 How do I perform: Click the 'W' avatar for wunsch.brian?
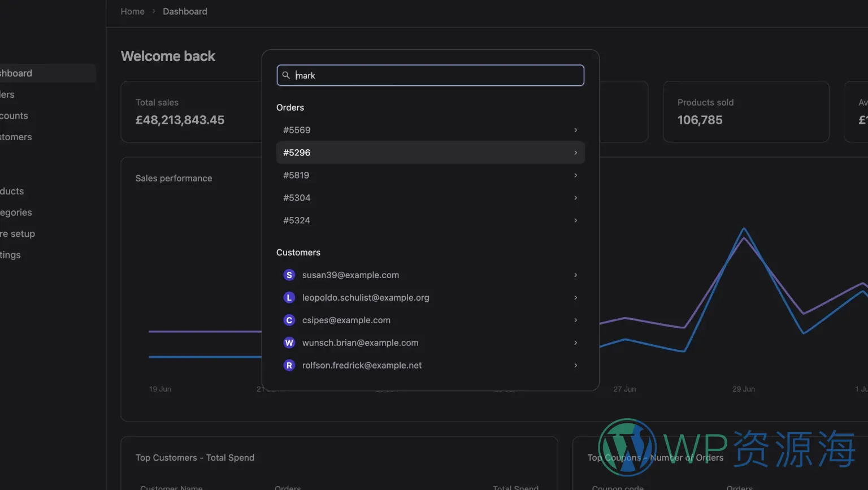pyautogui.click(x=289, y=343)
